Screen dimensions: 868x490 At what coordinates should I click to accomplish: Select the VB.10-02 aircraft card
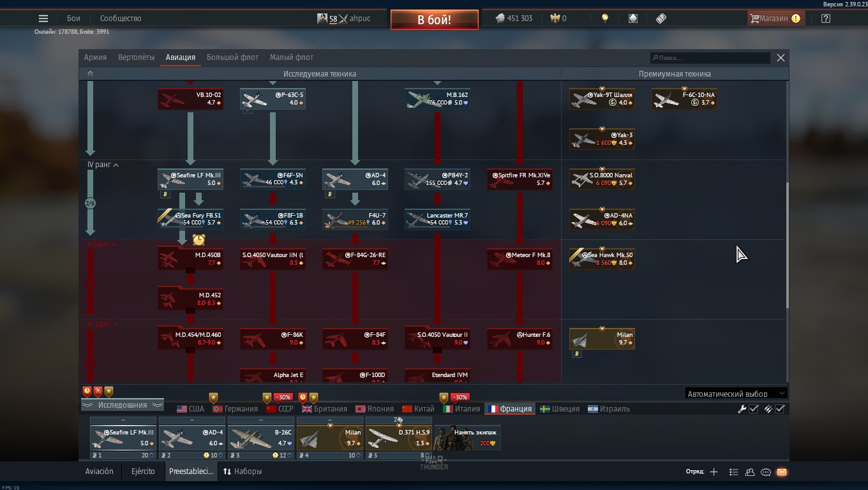(190, 99)
